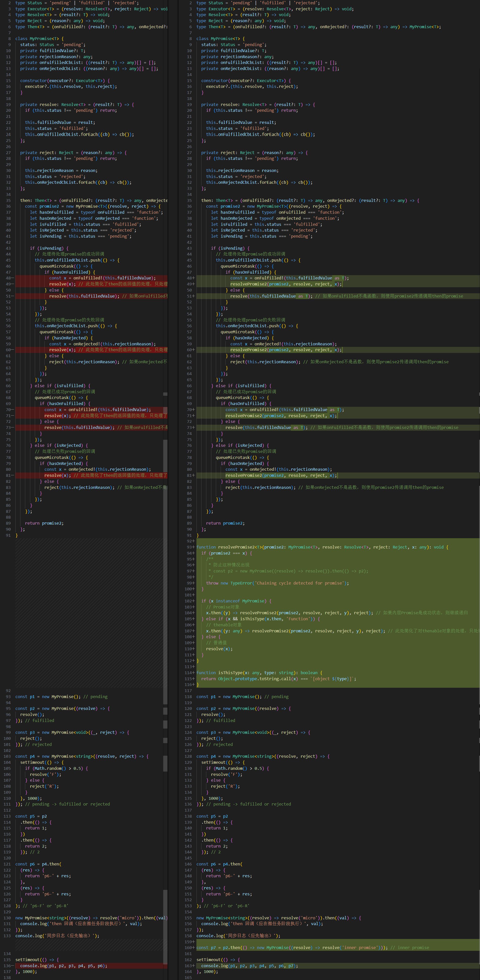
Task: Click 'return promise2;' in the right pane
Action: (225, 523)
